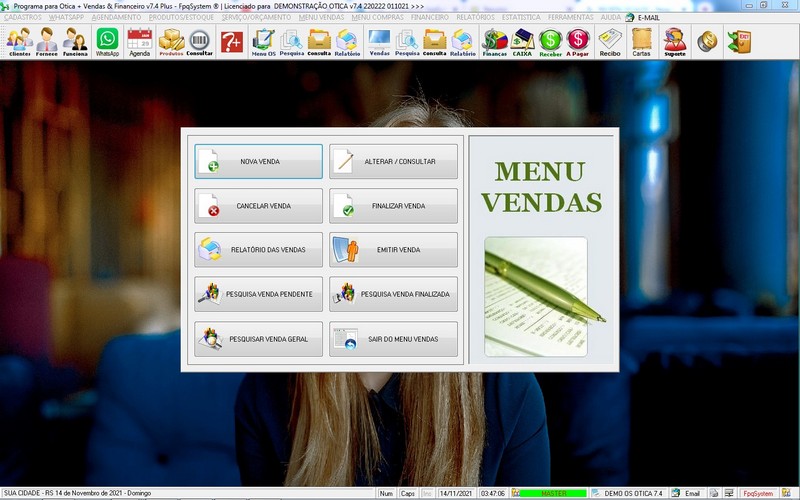
Task: Click the 14/11/2021 date in status bar
Action: tap(456, 493)
